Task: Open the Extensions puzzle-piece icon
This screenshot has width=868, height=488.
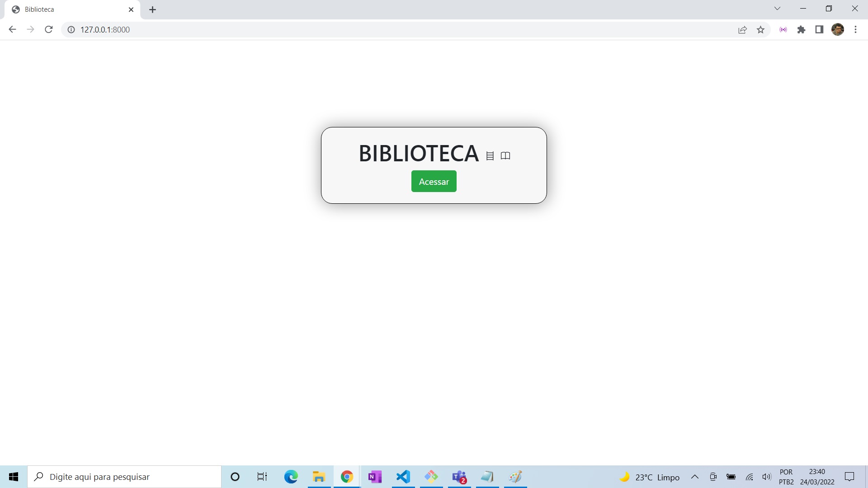Action: 802,29
